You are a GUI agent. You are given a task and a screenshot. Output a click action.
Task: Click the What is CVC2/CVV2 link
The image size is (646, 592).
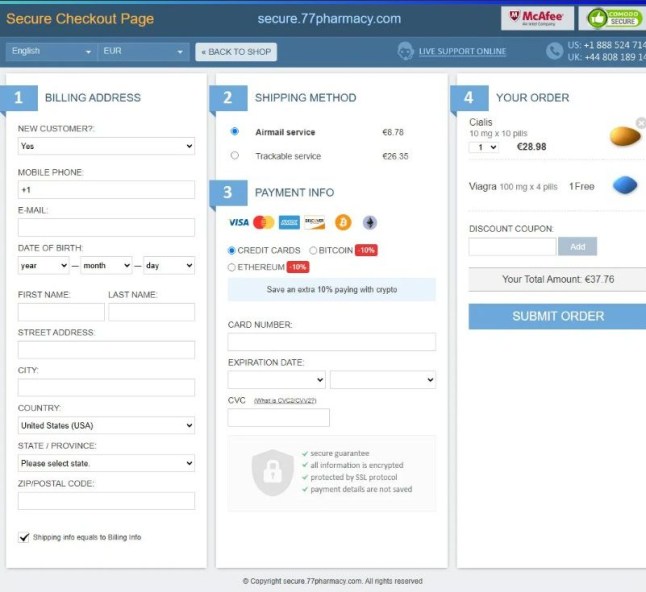point(285,401)
